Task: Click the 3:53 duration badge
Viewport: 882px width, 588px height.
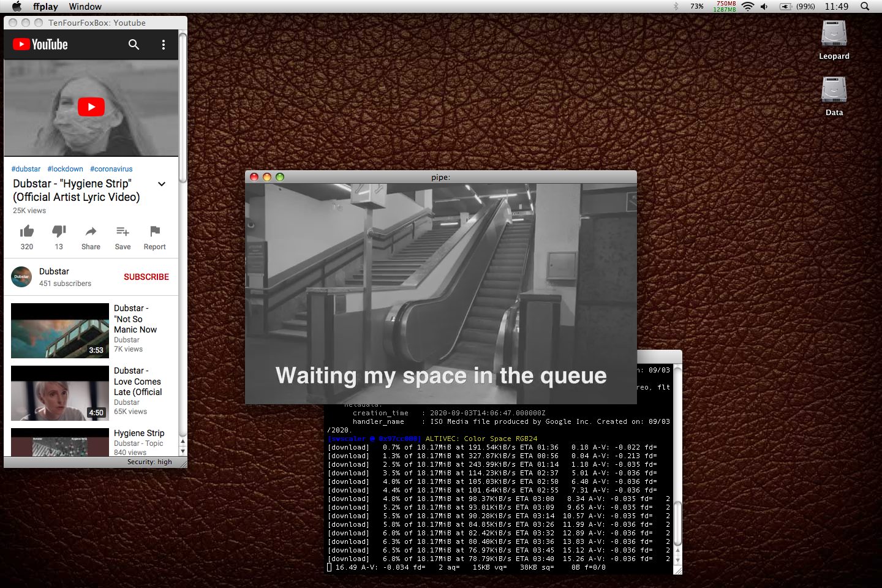Action: (96, 350)
